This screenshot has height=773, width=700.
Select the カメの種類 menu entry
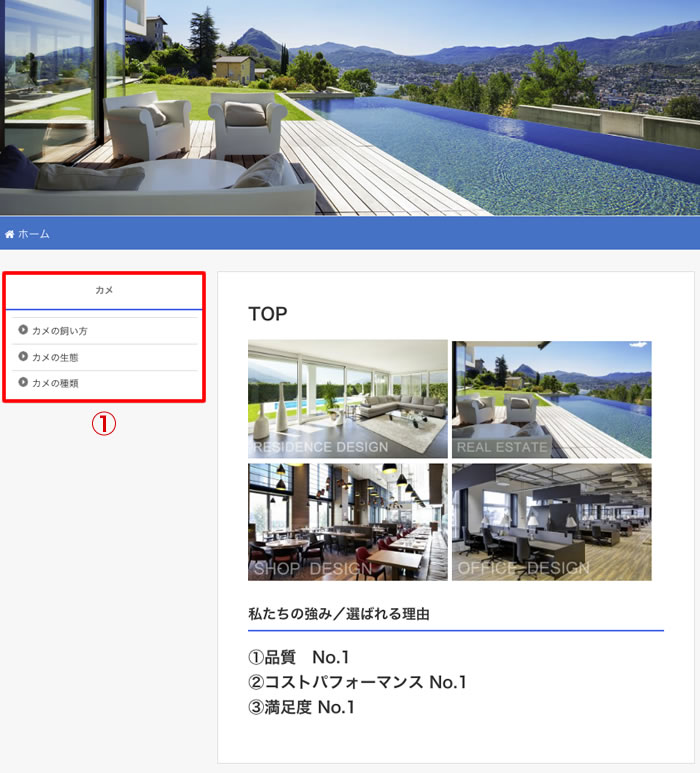coord(55,383)
